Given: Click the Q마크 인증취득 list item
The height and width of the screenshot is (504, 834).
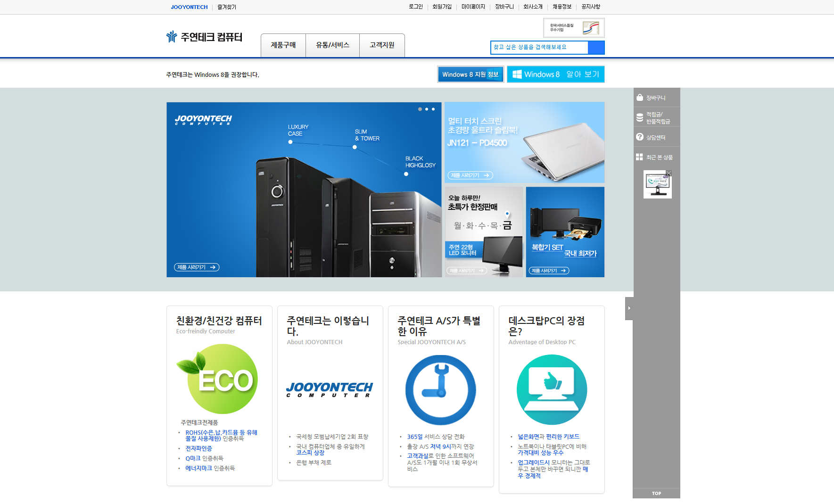Looking at the screenshot, I should click(x=204, y=458).
